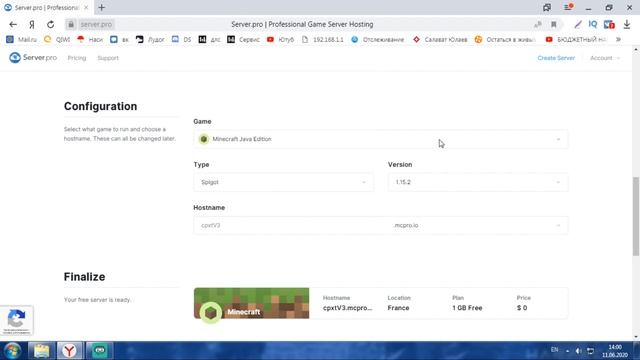Click the Minecraft cube icon on card

pyautogui.click(x=210, y=313)
